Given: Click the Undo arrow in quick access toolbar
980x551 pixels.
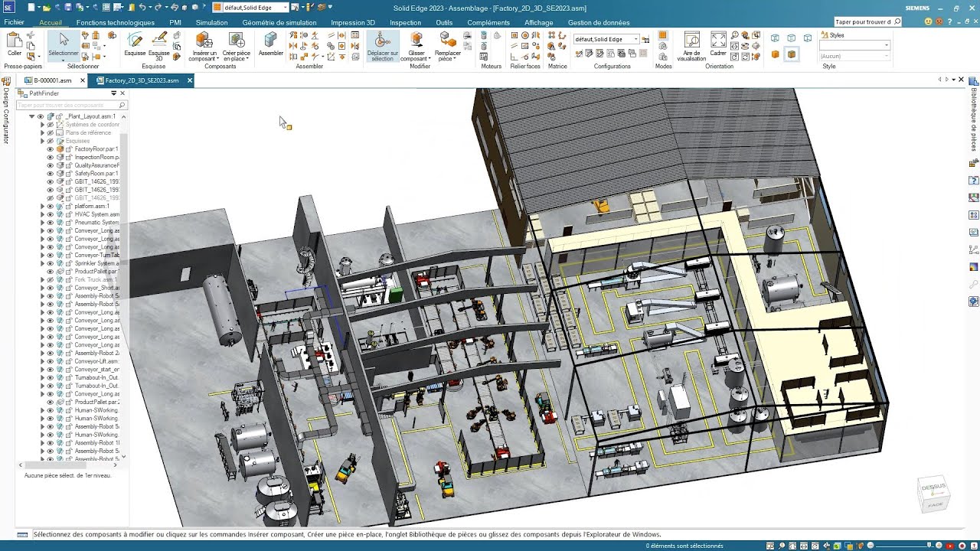Looking at the screenshot, I should [x=142, y=7].
